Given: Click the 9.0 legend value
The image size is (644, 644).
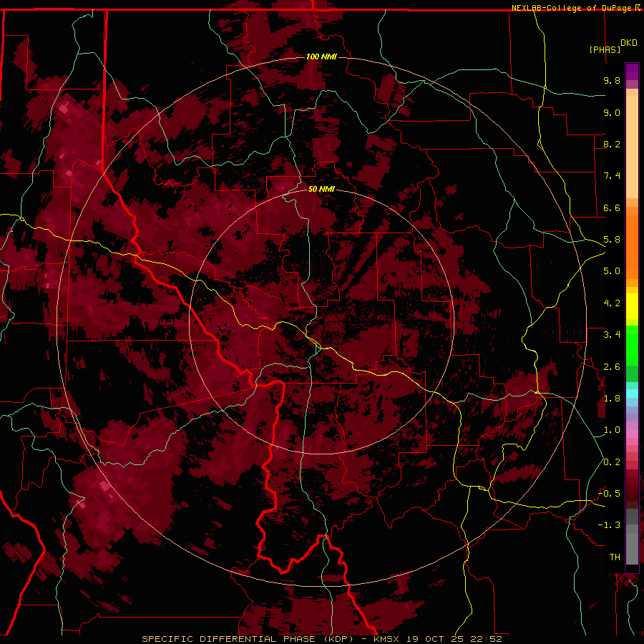Looking at the screenshot, I should click(x=612, y=112).
